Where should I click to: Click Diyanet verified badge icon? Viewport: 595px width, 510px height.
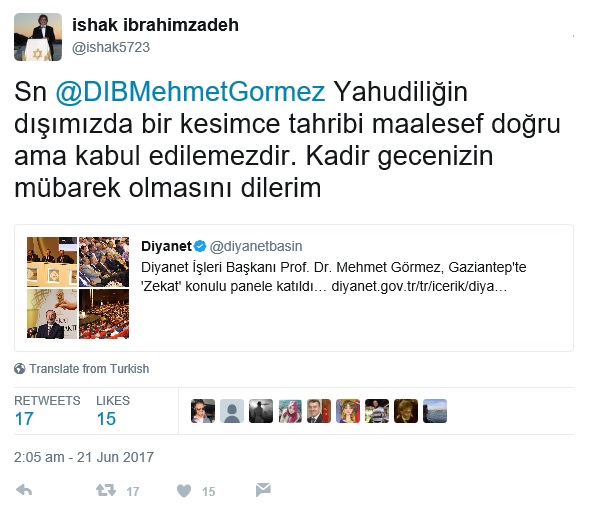[x=200, y=246]
